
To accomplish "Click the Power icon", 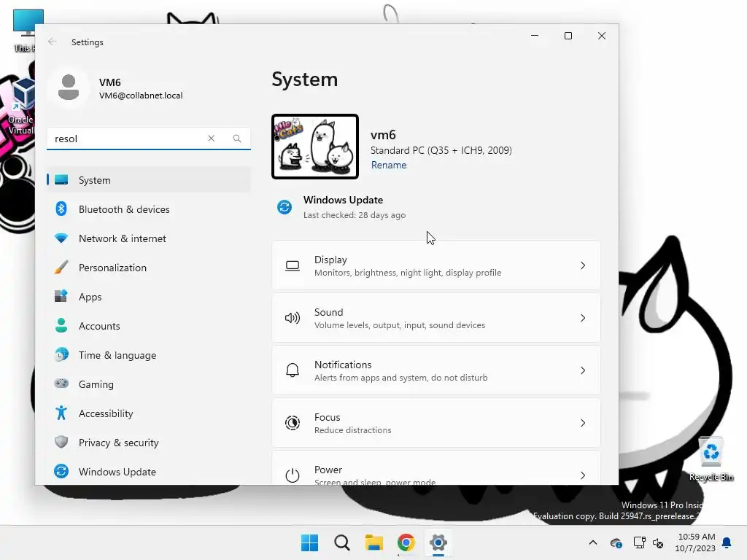I will pyautogui.click(x=293, y=475).
